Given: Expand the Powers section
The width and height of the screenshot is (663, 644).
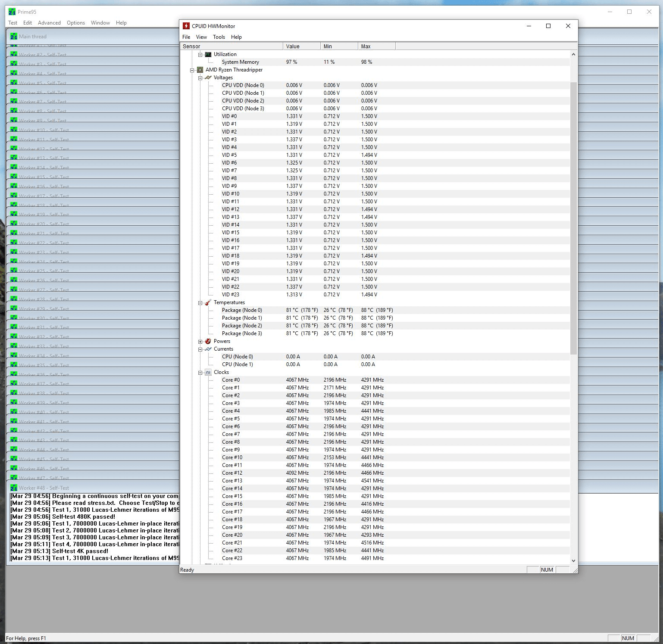Looking at the screenshot, I should 200,342.
